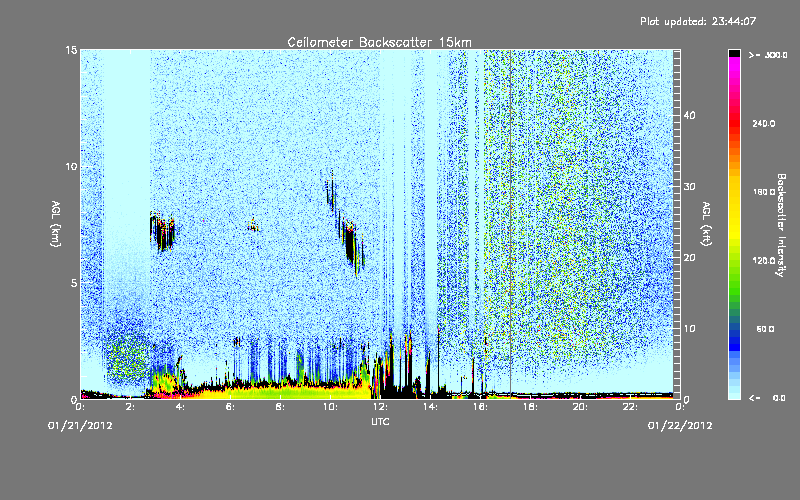Click the '2:' hour tick label
The width and height of the screenshot is (800, 500).
click(x=131, y=407)
